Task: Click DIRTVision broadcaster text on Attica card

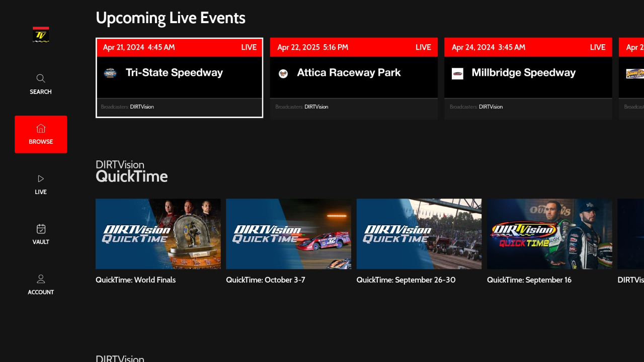Action: (316, 107)
